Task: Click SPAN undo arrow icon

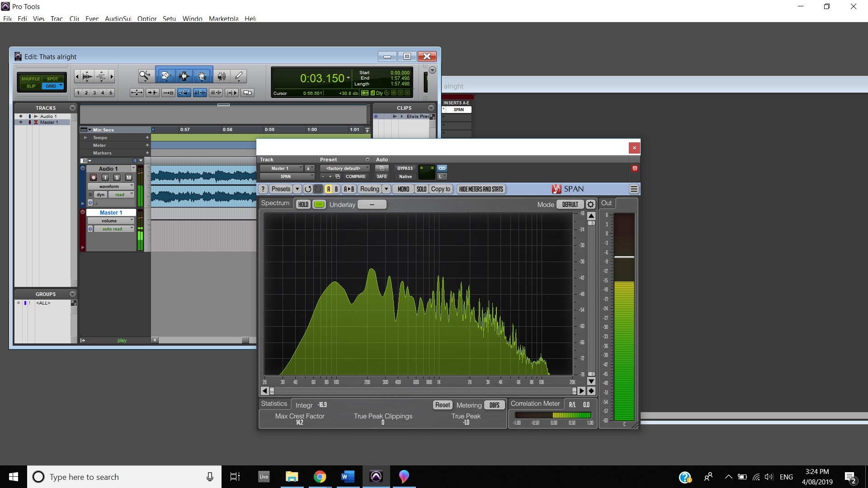Action: [x=308, y=189]
